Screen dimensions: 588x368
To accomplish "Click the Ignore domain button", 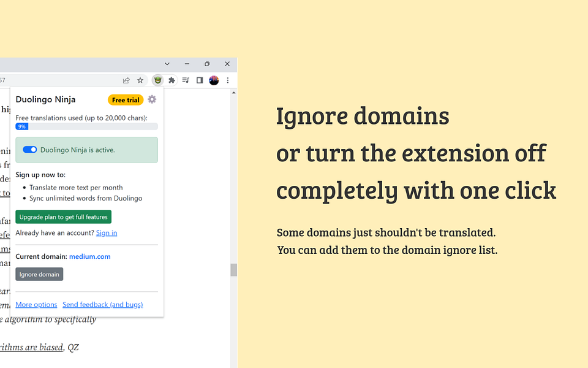I will point(39,274).
